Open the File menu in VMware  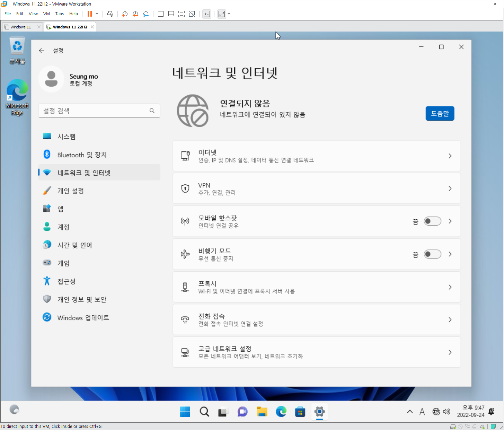click(x=8, y=14)
